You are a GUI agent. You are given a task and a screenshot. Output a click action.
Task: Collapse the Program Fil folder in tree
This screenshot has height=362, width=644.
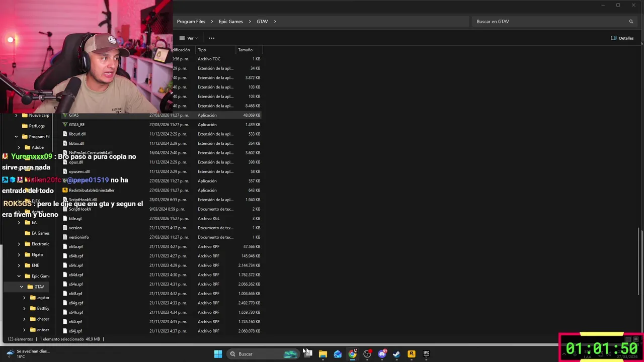coord(16,137)
